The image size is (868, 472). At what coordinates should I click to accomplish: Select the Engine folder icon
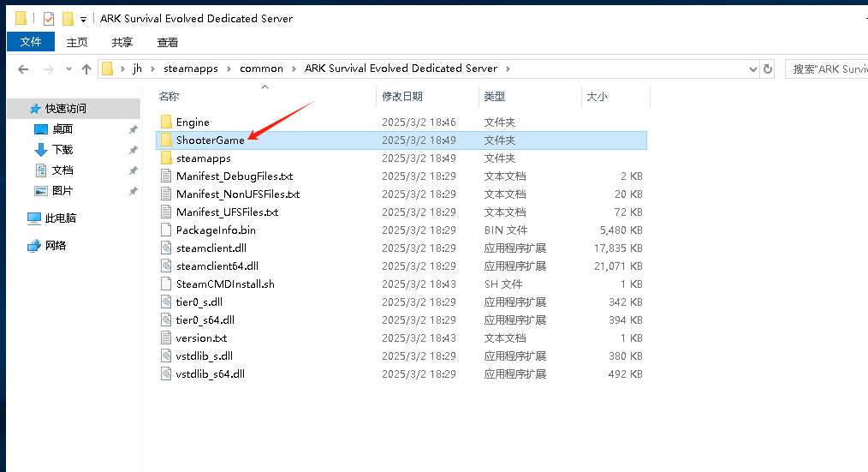[166, 122]
